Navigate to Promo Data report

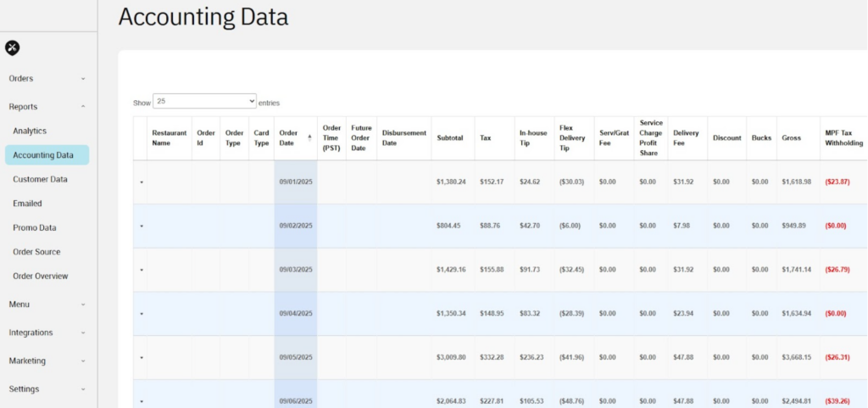click(x=35, y=227)
